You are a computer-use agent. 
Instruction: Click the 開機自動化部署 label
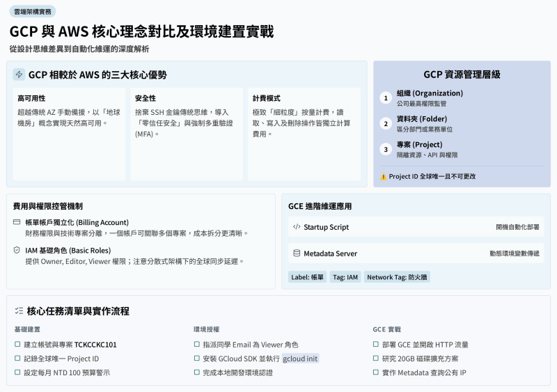[x=517, y=227]
